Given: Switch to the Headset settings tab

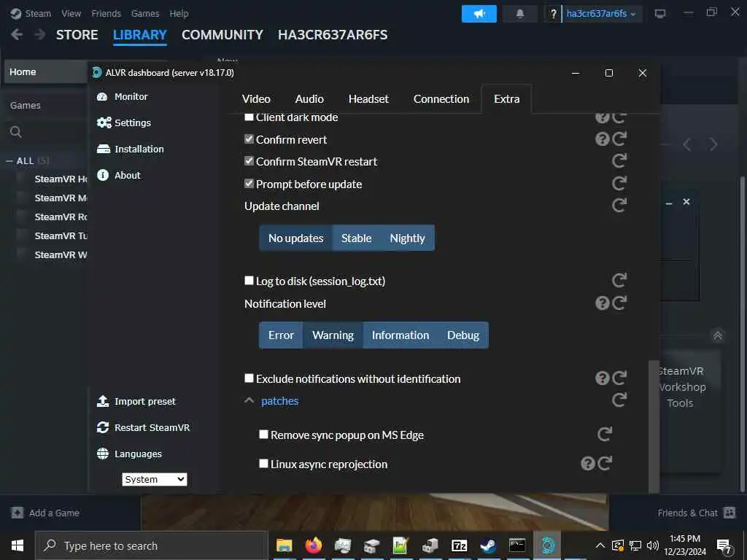Looking at the screenshot, I should point(368,99).
